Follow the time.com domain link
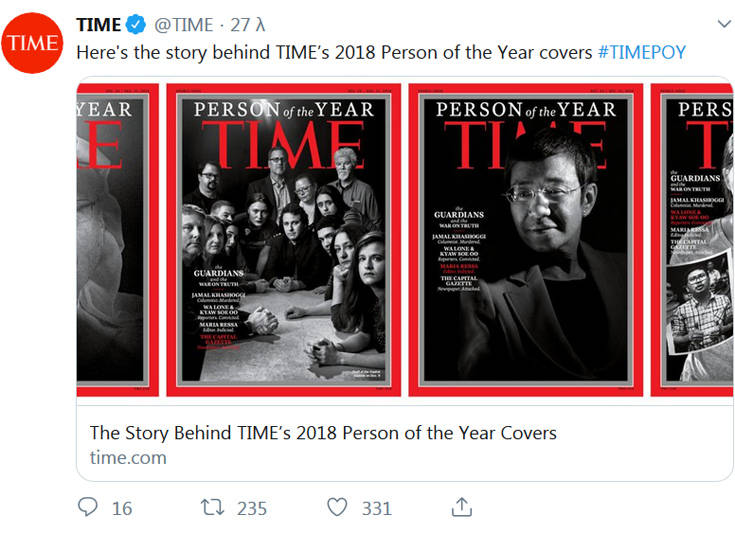 click(x=128, y=458)
